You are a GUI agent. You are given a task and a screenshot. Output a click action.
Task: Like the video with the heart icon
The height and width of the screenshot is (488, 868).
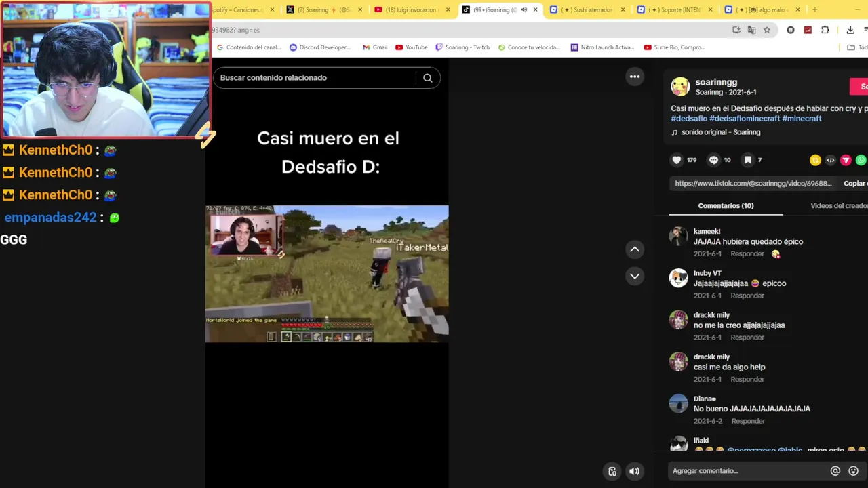point(676,160)
